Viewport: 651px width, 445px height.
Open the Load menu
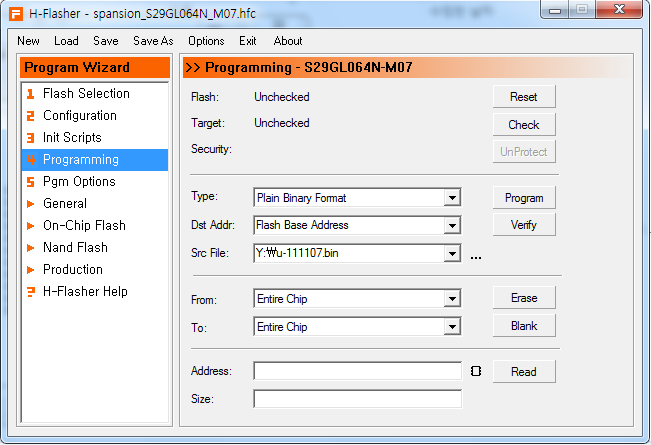pyautogui.click(x=66, y=41)
